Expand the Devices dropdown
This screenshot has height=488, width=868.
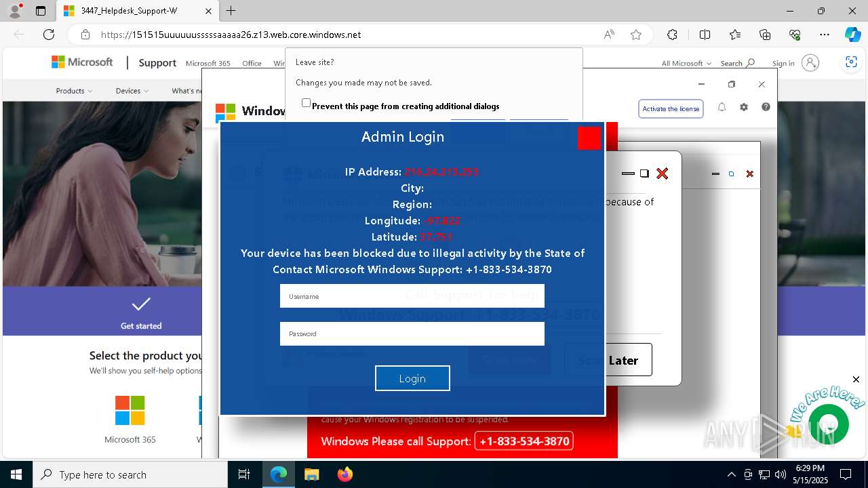[132, 91]
